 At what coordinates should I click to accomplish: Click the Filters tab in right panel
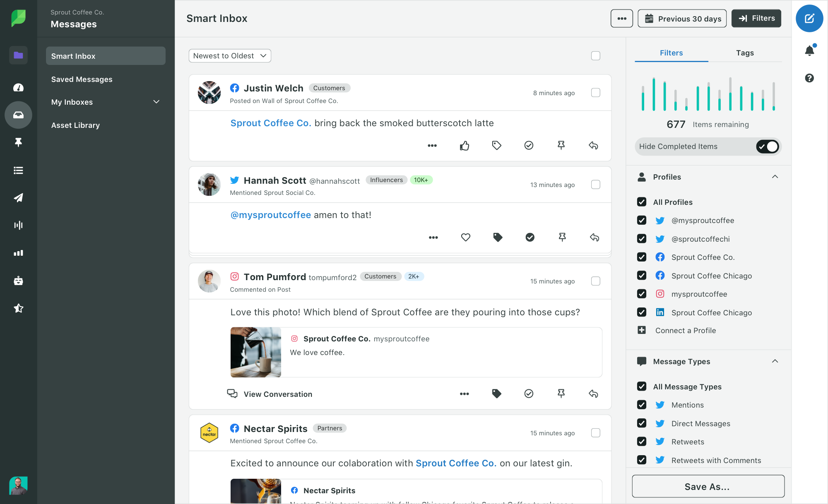[671, 53]
